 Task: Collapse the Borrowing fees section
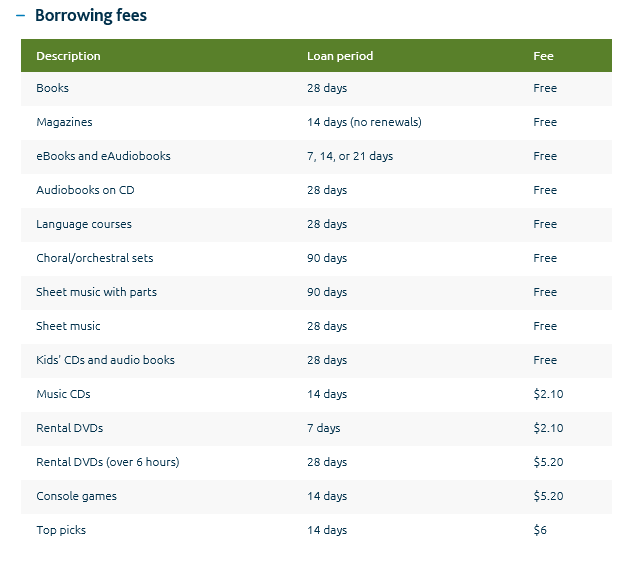pos(20,16)
